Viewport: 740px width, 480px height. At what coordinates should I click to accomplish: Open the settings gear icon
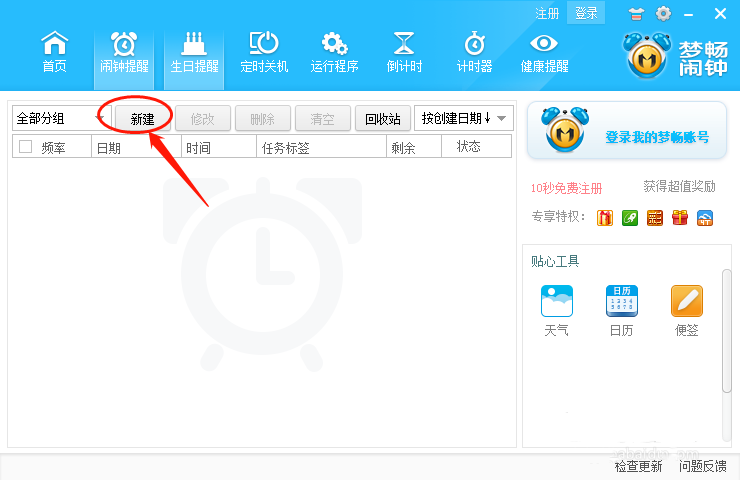pyautogui.click(x=663, y=14)
